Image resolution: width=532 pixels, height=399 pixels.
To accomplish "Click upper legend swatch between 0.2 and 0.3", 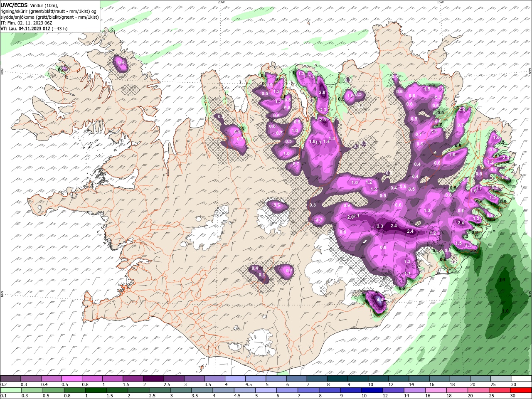I will click(10, 379).
